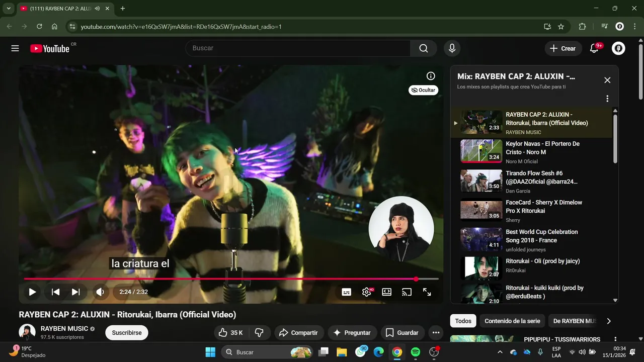This screenshot has width=644, height=362.
Task: Like the video with 35 K
Action: click(x=231, y=333)
